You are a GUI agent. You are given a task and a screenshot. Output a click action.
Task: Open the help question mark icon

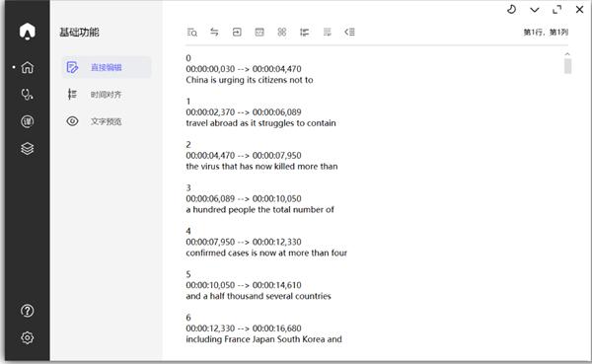click(x=28, y=311)
